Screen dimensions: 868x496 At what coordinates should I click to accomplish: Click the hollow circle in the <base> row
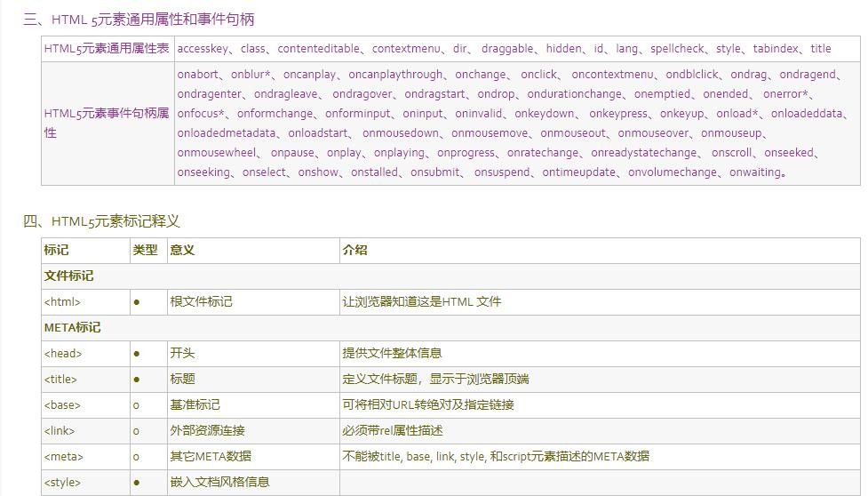click(x=136, y=405)
